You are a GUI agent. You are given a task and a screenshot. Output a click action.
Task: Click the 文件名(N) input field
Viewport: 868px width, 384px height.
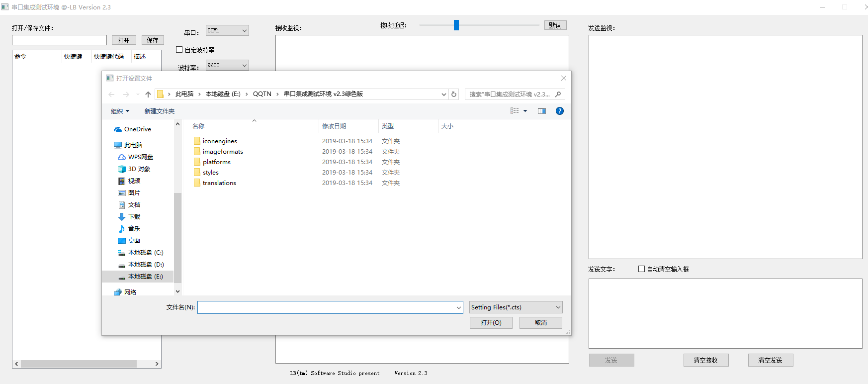(x=330, y=307)
